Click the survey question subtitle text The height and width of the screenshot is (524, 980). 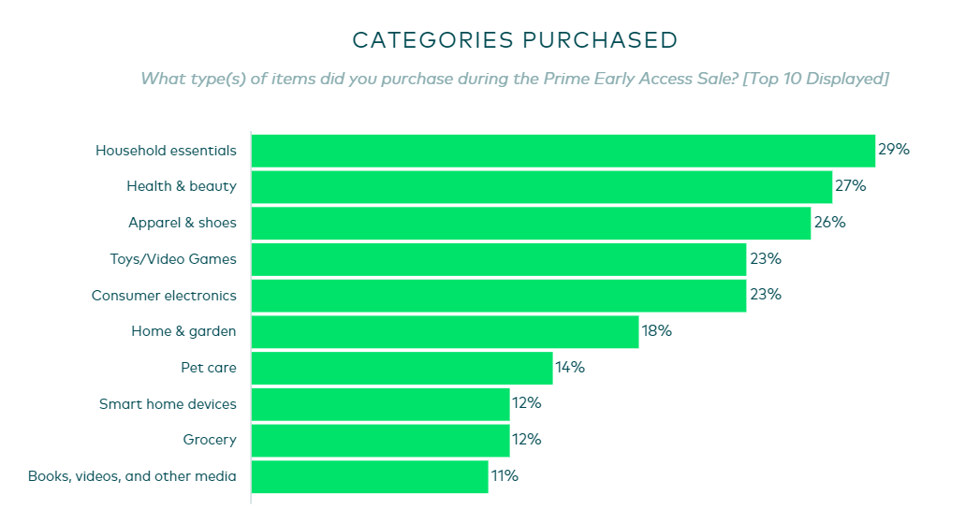tap(514, 79)
